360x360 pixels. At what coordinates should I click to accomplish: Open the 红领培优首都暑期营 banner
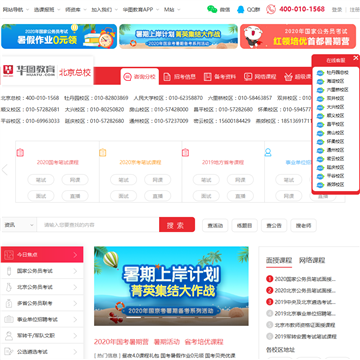(298, 36)
